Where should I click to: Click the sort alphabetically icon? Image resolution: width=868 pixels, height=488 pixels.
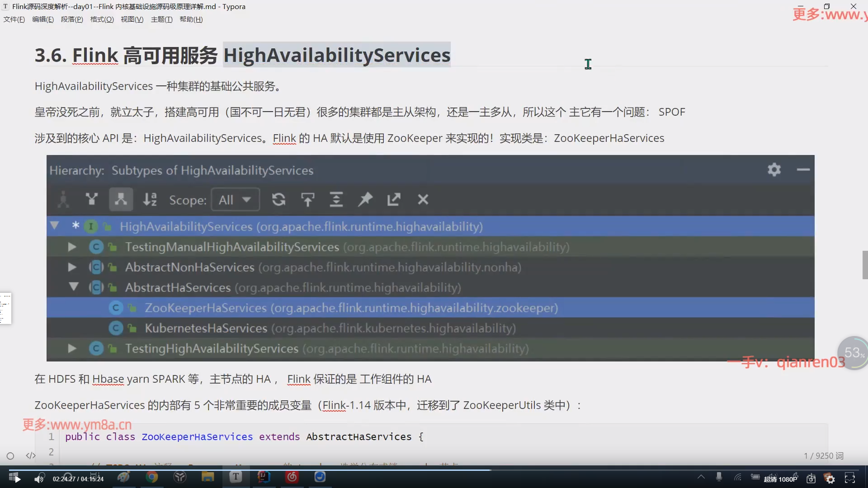click(150, 199)
